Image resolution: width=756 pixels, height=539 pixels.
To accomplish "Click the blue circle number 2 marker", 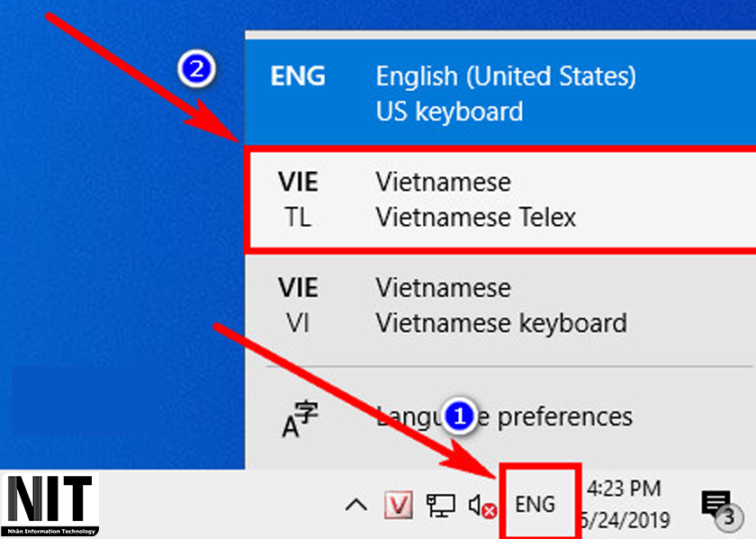I will click(x=195, y=69).
